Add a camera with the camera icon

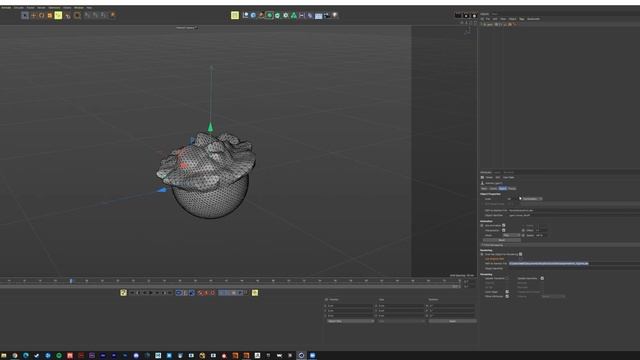(x=327, y=16)
